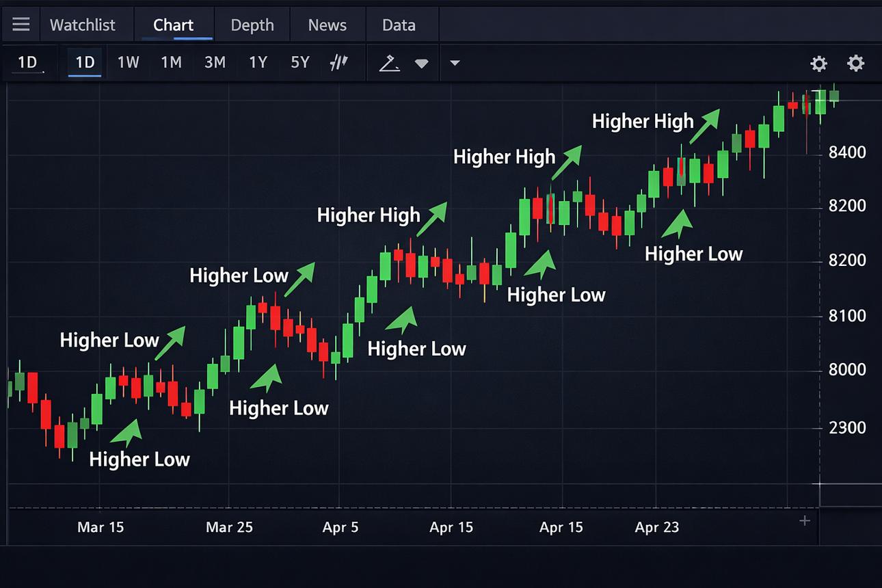The height and width of the screenshot is (588, 882).
Task: Click the Apr 5 date label
Action: (340, 527)
